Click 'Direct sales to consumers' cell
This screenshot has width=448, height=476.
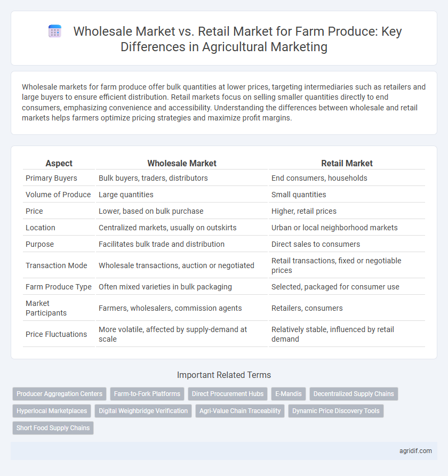316,244
